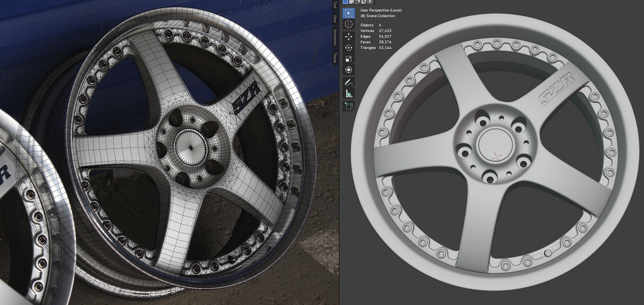Click the Objects count '6' statistic
This screenshot has height=305, width=644.
click(x=380, y=25)
